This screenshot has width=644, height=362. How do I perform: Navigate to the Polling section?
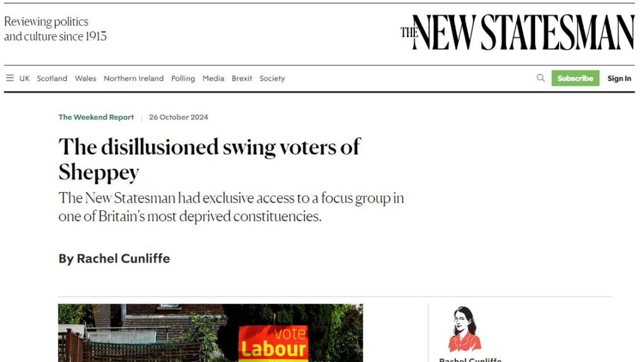[183, 79]
